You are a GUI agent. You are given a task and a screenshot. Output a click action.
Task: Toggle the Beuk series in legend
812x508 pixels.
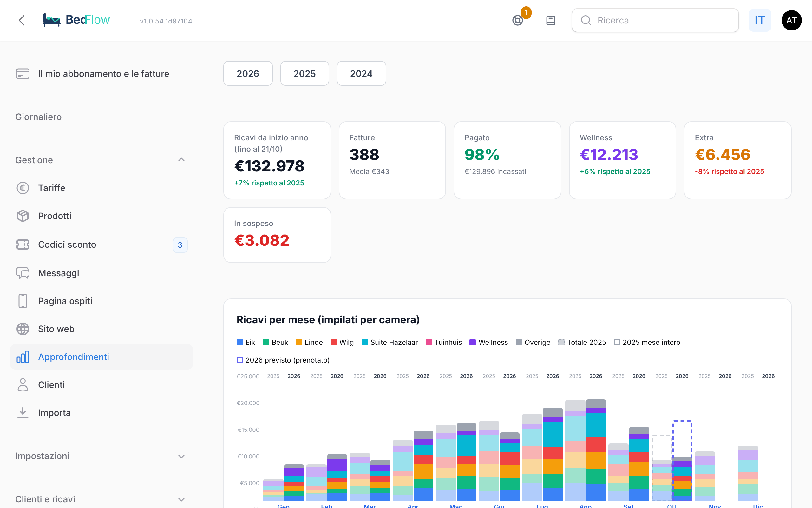pos(275,342)
